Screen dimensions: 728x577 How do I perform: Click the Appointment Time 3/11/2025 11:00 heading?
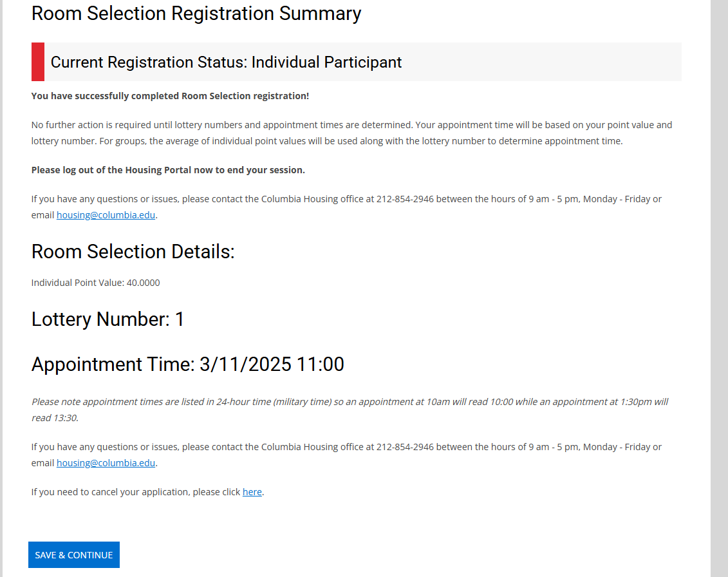coord(187,364)
